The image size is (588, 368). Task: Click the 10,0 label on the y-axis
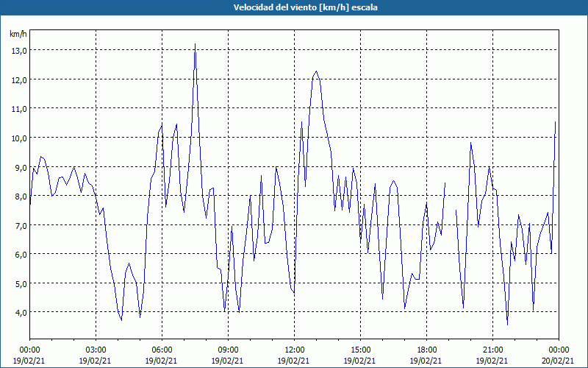pos(19,138)
